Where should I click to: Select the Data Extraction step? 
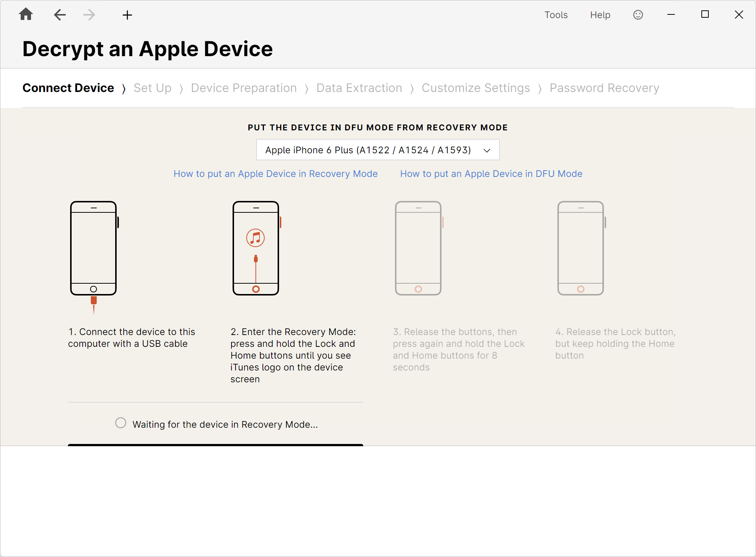(359, 88)
